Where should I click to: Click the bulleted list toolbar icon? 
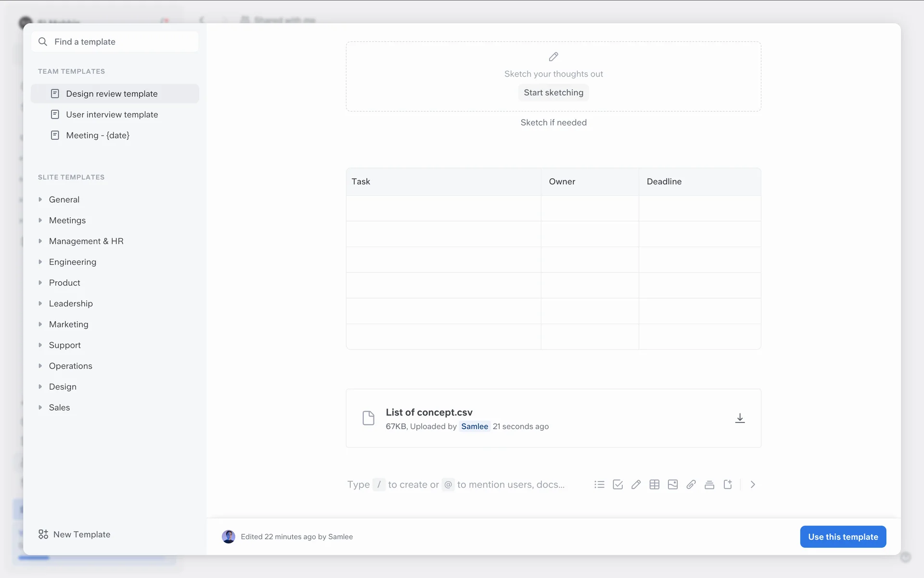(x=599, y=485)
